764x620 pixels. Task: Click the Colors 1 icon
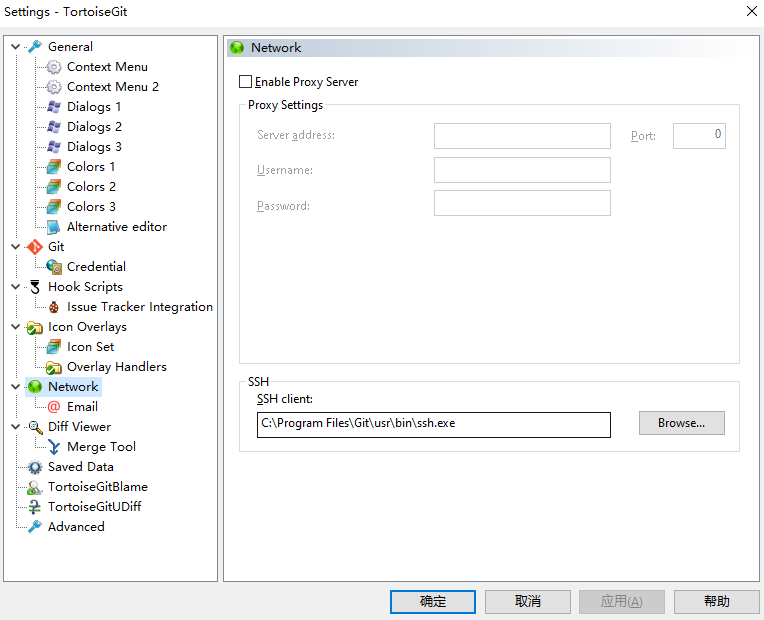(x=54, y=167)
